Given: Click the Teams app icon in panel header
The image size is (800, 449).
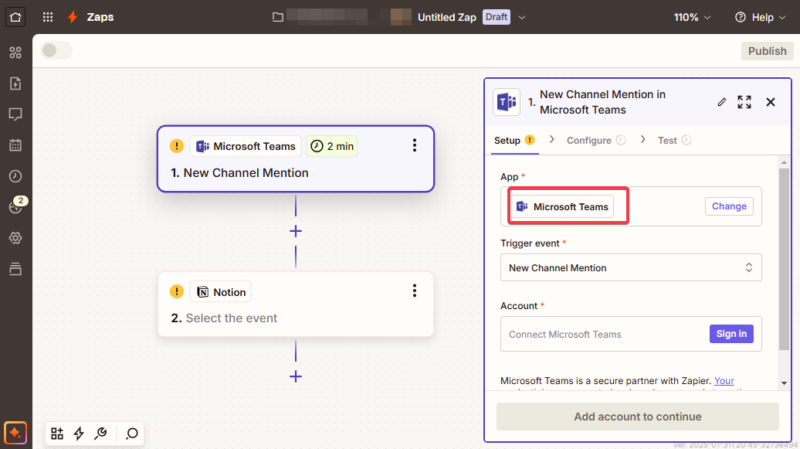Looking at the screenshot, I should tap(506, 102).
